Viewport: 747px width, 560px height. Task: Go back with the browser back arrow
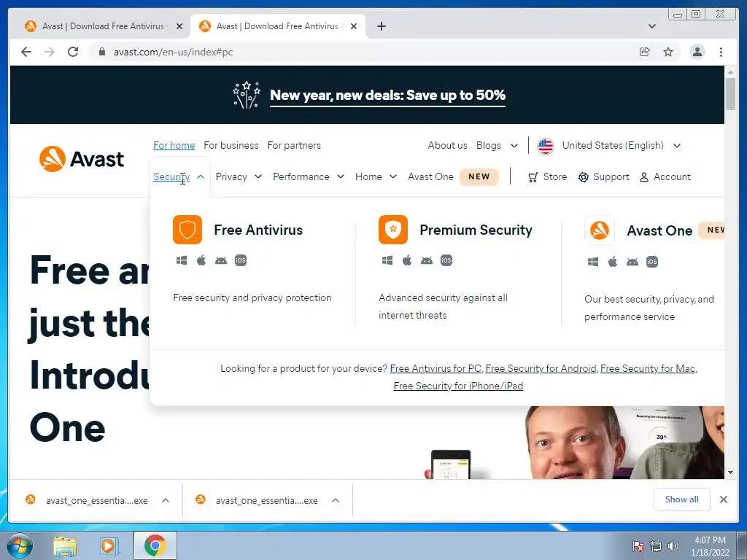click(x=26, y=52)
